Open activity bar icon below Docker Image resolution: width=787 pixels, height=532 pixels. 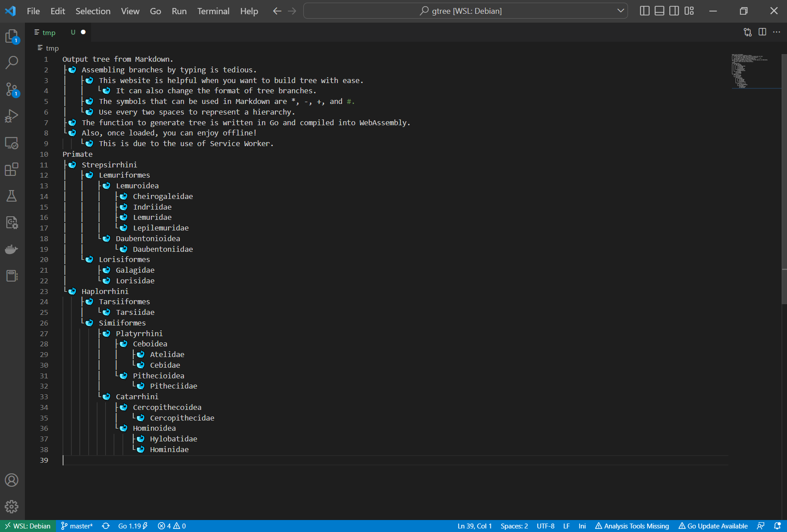click(x=12, y=276)
